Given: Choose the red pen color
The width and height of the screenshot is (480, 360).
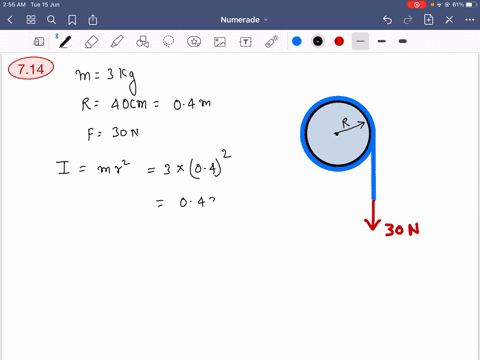Looking at the screenshot, I should point(339,41).
